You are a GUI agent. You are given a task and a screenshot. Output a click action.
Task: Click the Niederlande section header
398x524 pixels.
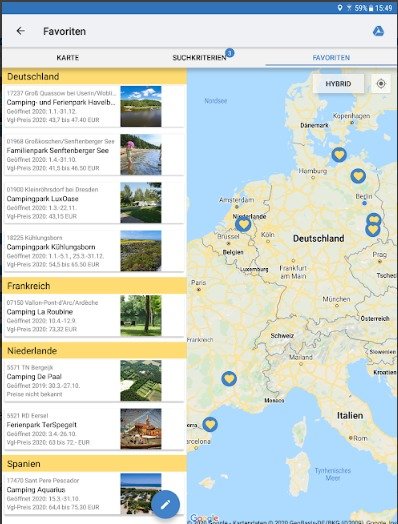coord(94,351)
